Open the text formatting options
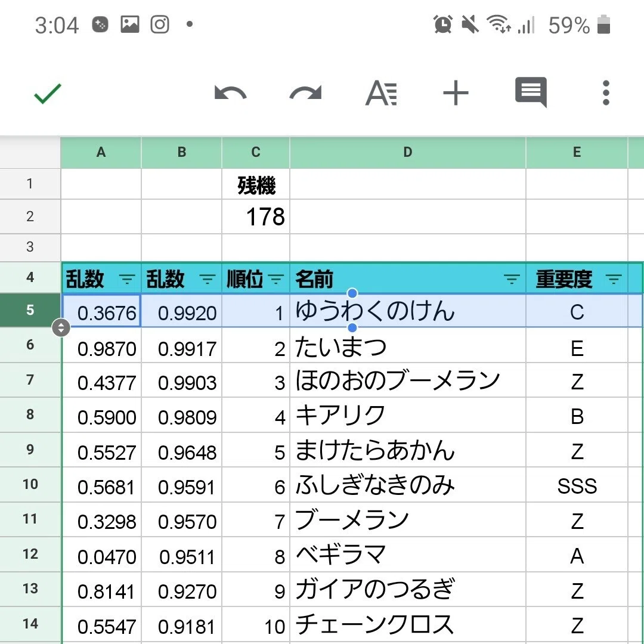This screenshot has width=644, height=644. [x=381, y=93]
